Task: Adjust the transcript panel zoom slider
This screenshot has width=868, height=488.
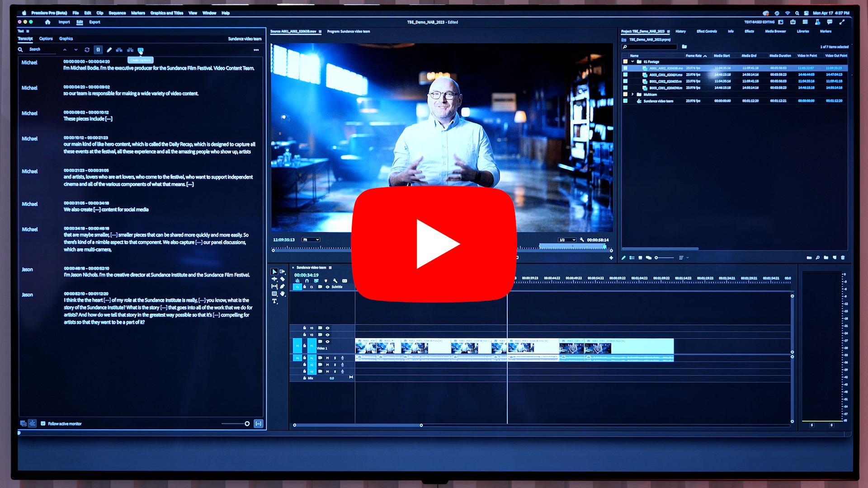Action: tap(247, 423)
